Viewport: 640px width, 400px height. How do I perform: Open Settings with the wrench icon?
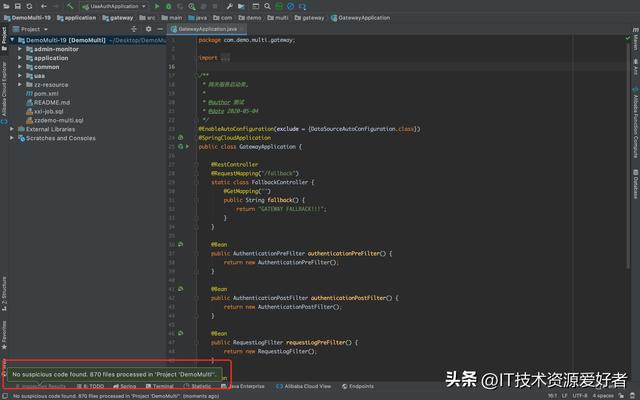point(229,6)
